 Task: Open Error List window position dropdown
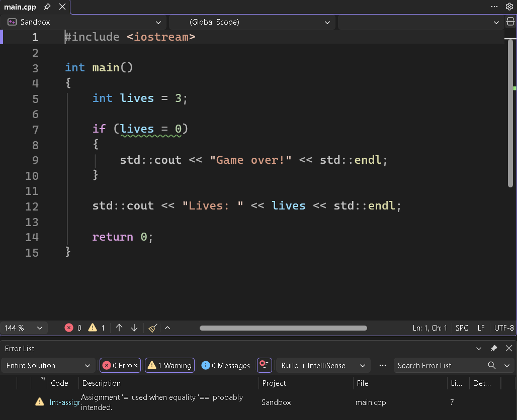tap(479, 349)
